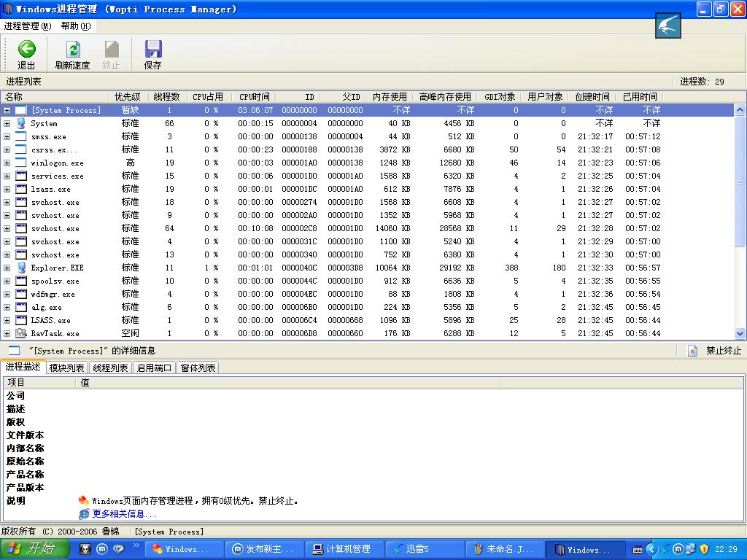Click the 禁止终止 button label
747x560 pixels.
point(724,351)
